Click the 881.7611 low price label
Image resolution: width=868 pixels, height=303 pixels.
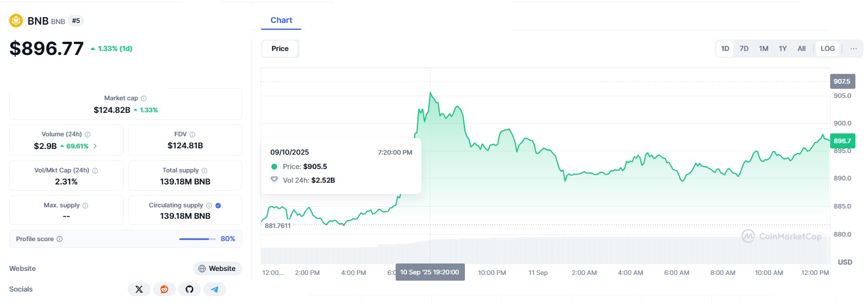pos(278,226)
